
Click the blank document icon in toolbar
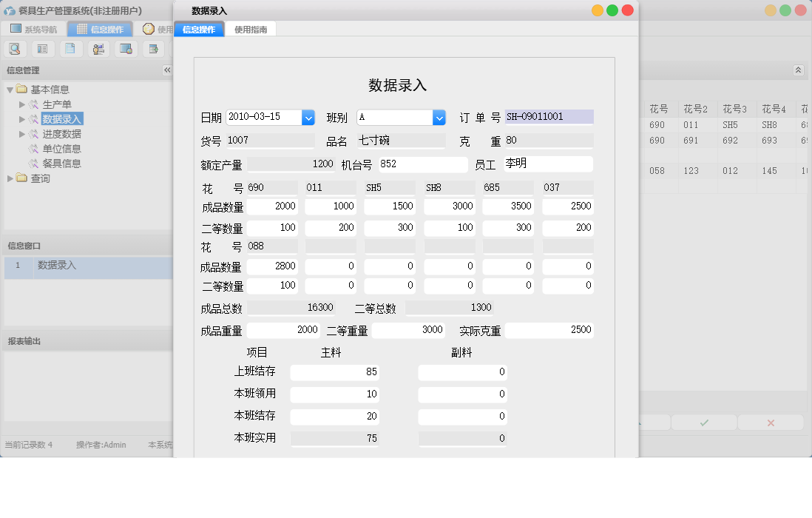click(70, 48)
